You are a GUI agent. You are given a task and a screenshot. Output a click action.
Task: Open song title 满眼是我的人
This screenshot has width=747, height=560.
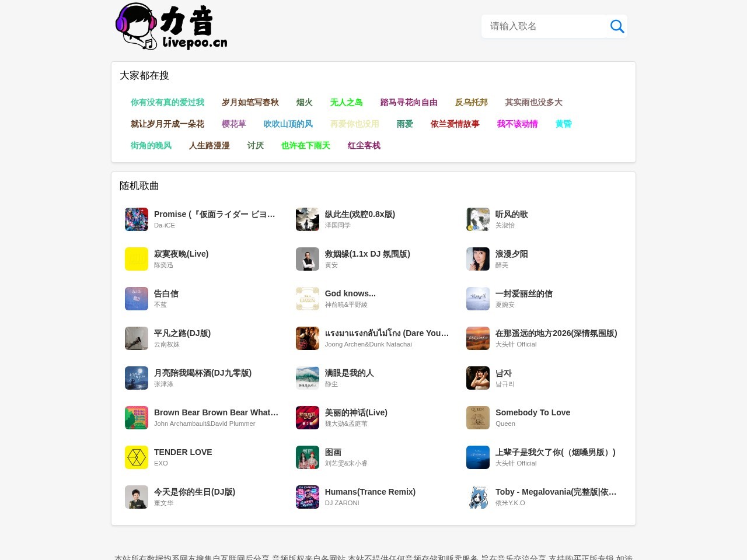pos(350,373)
